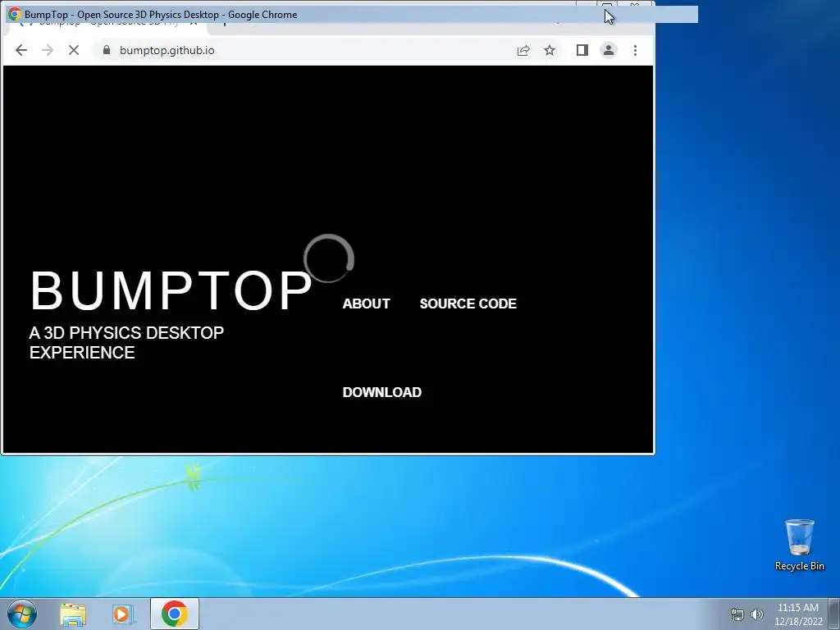Open Chrome's three-dot menu
840x630 pixels.
pos(635,50)
